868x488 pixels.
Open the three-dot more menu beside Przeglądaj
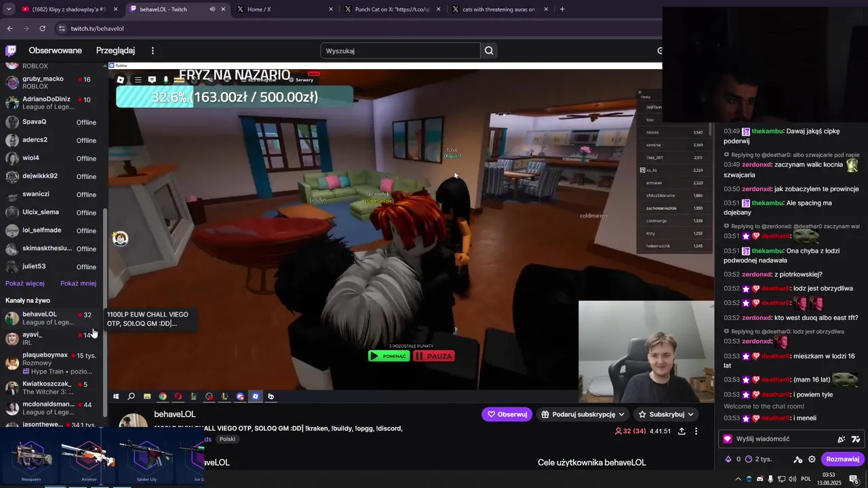pos(153,51)
